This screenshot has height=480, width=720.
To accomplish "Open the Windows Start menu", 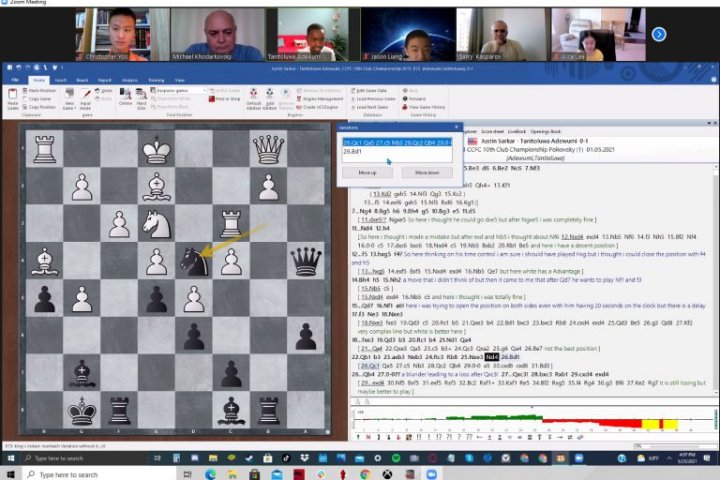I will tap(10, 473).
